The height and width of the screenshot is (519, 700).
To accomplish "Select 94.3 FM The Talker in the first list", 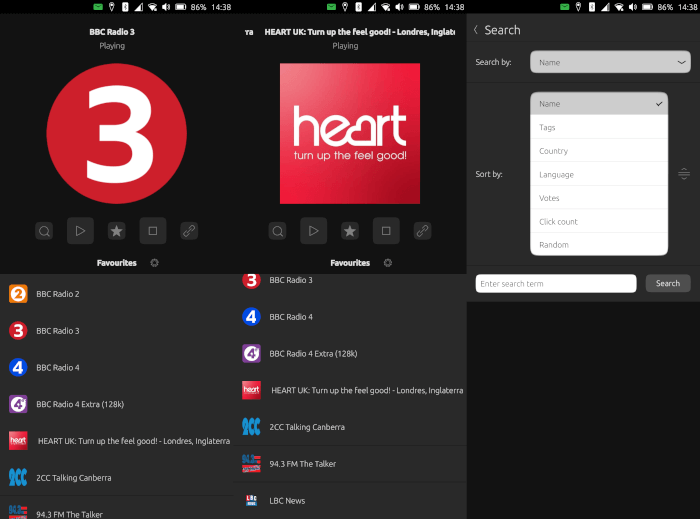I will point(117,509).
